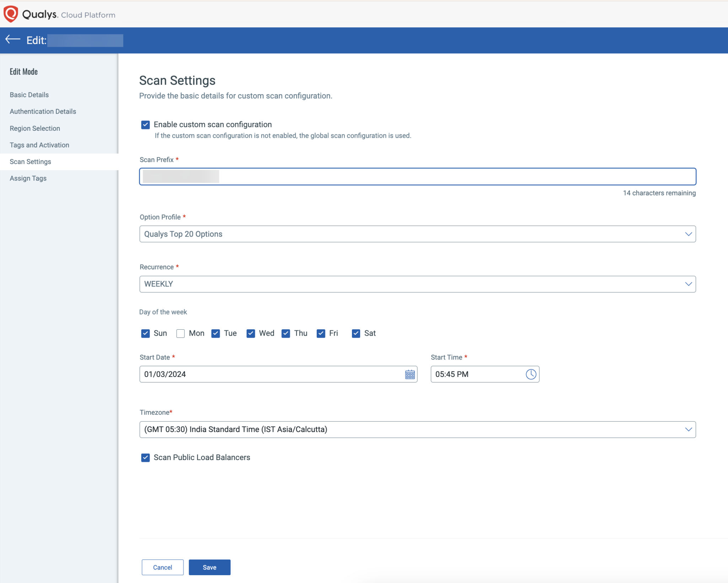The width and height of the screenshot is (728, 583).
Task: Open the clock picker for Start Time
Action: (x=530, y=374)
